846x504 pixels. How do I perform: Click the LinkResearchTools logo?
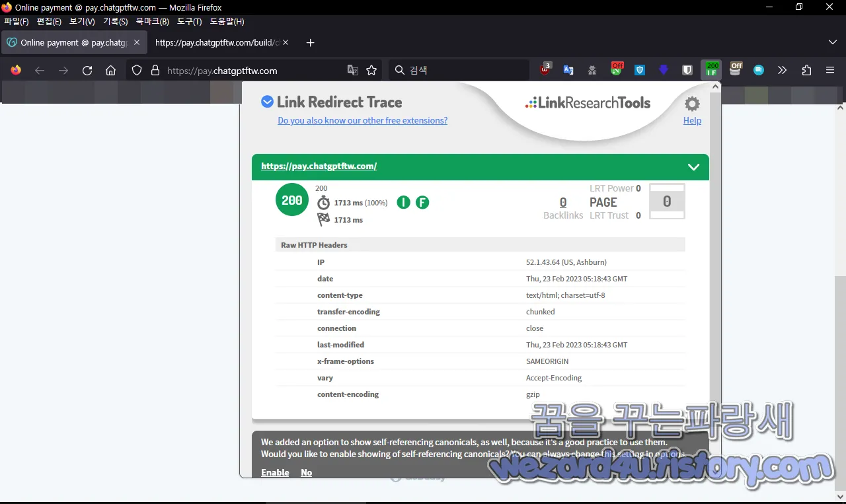pyautogui.click(x=588, y=102)
